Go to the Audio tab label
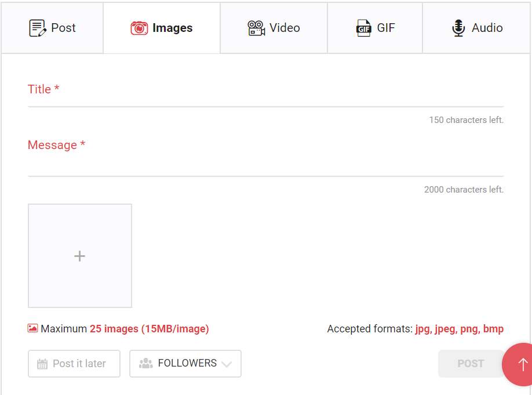The height and width of the screenshot is (395, 532). 487,28
